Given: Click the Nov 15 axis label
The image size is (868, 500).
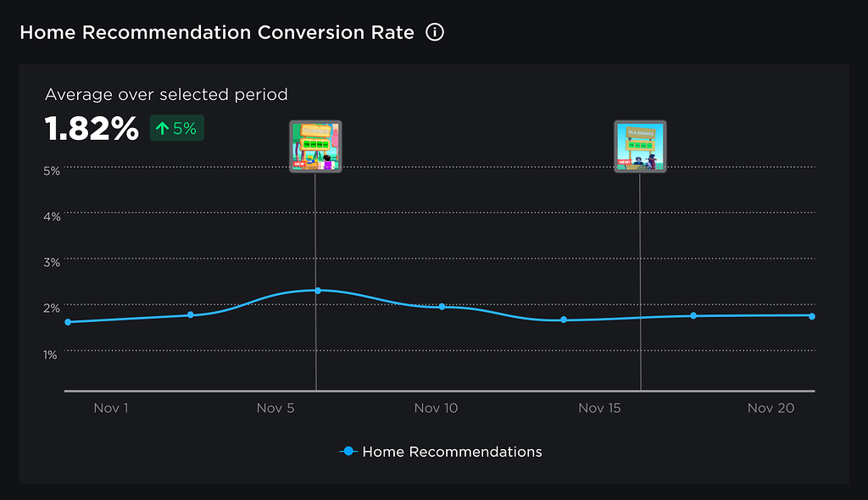Looking at the screenshot, I should 599,408.
